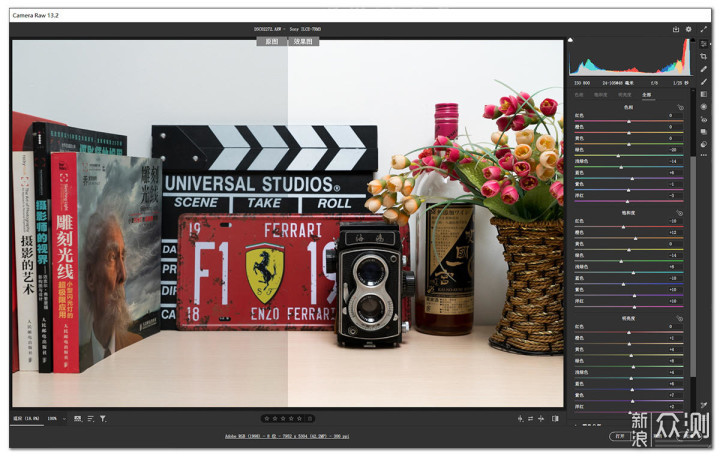Toggle between current and default settings
720x457 pixels.
coord(555,419)
